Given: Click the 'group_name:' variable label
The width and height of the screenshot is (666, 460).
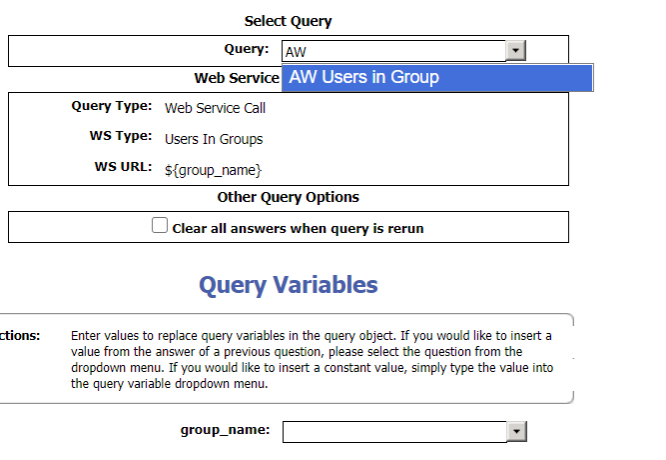Looking at the screenshot, I should click(x=225, y=429).
